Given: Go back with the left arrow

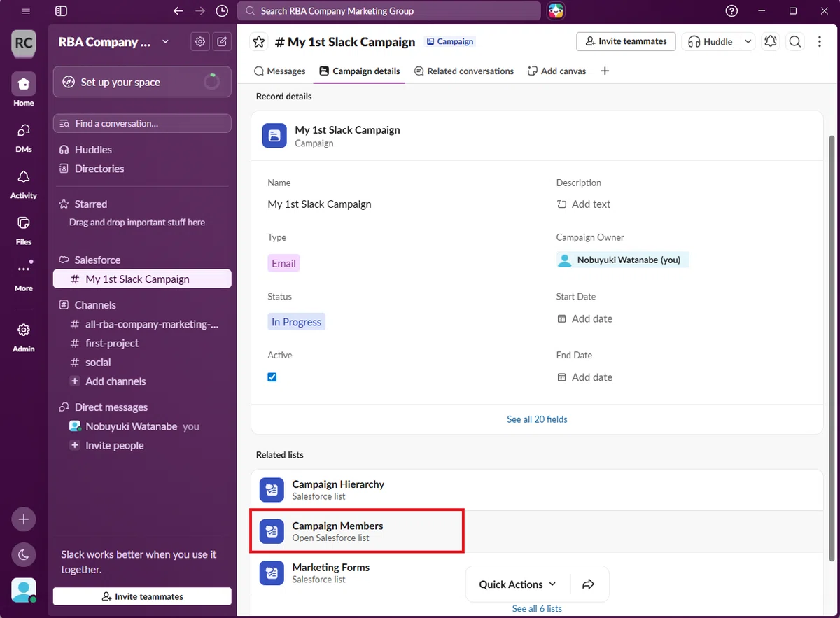Looking at the screenshot, I should point(178,11).
